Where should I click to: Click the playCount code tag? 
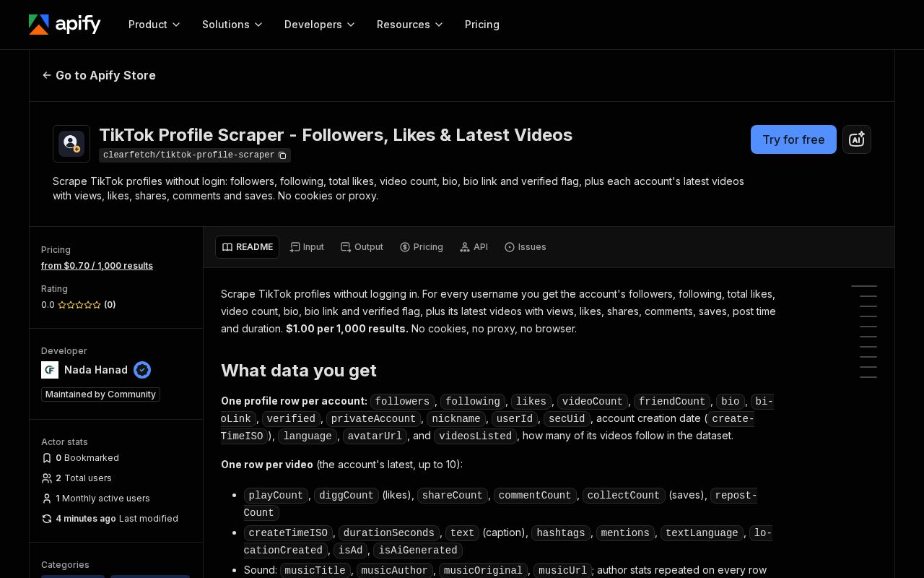click(276, 495)
